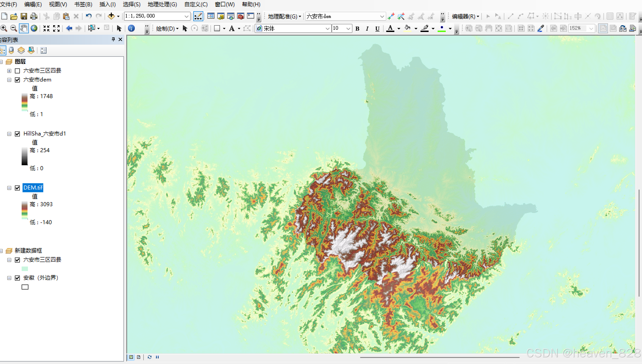Go back to previous extent arrow
This screenshot has height=364, width=642.
click(x=69, y=28)
